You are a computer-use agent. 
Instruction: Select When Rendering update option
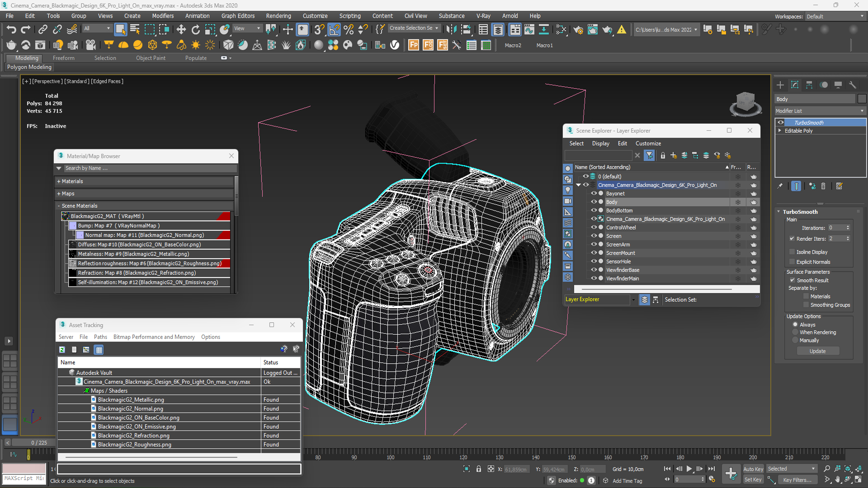795,332
